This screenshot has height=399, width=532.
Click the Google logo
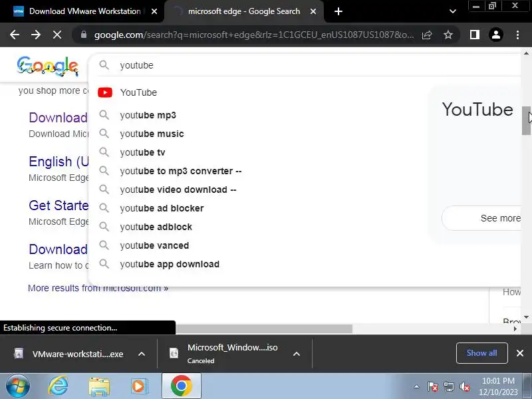pos(47,66)
